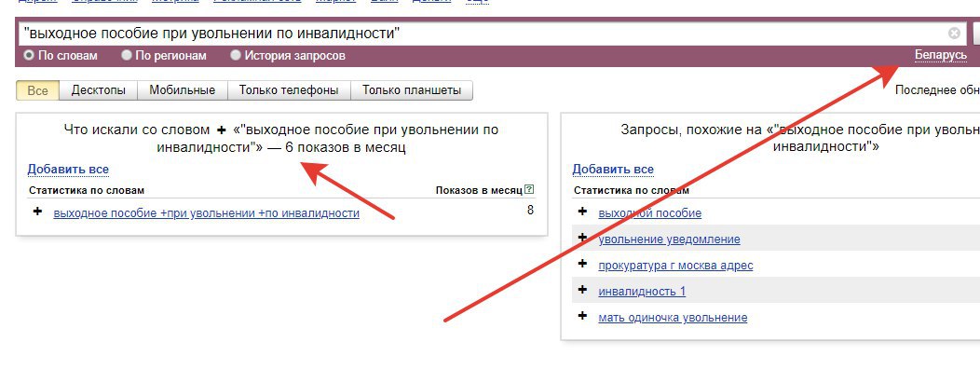Viewport: 980px width, 369px height.
Task: Switch to the 'Только планшеты' tab
Action: coord(411,90)
